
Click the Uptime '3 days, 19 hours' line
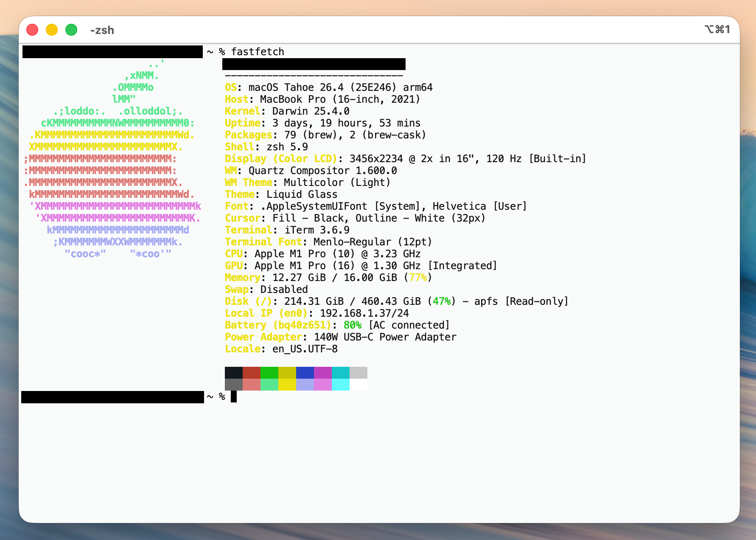click(x=323, y=123)
